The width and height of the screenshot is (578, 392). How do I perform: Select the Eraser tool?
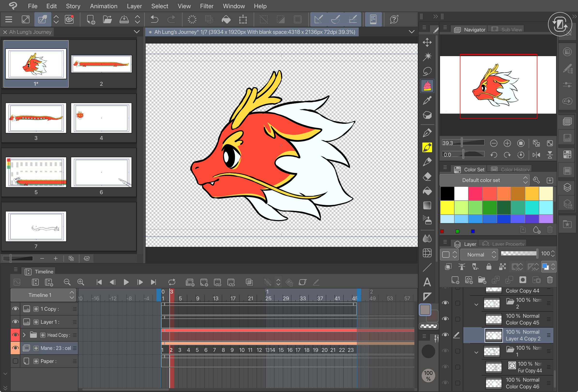point(427,177)
